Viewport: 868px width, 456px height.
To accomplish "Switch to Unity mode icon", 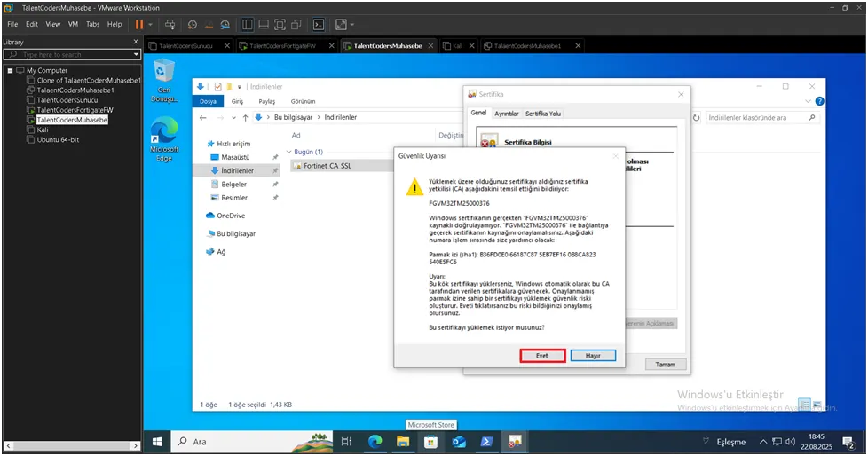I will 296,24.
